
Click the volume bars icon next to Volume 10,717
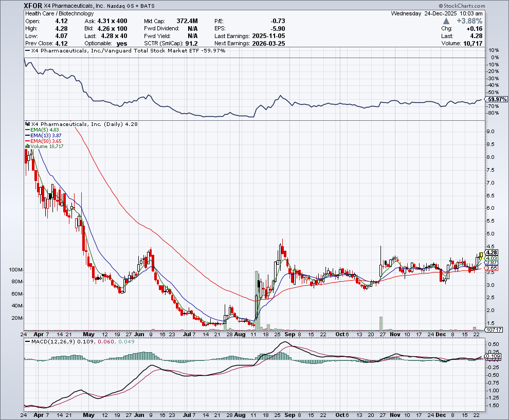tap(27, 147)
